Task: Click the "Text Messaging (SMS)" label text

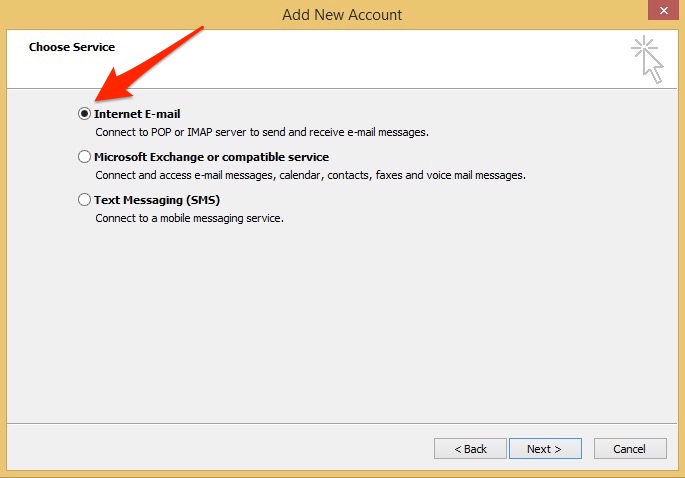Action: coord(157,200)
